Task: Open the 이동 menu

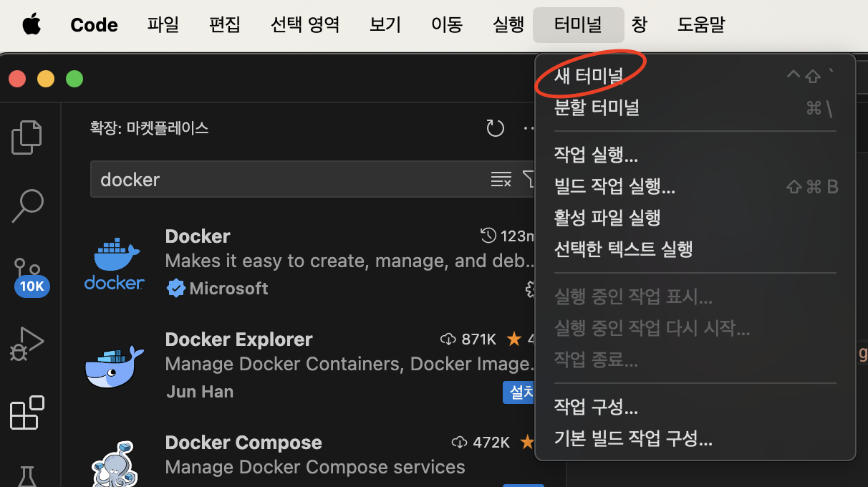Action: (x=447, y=25)
